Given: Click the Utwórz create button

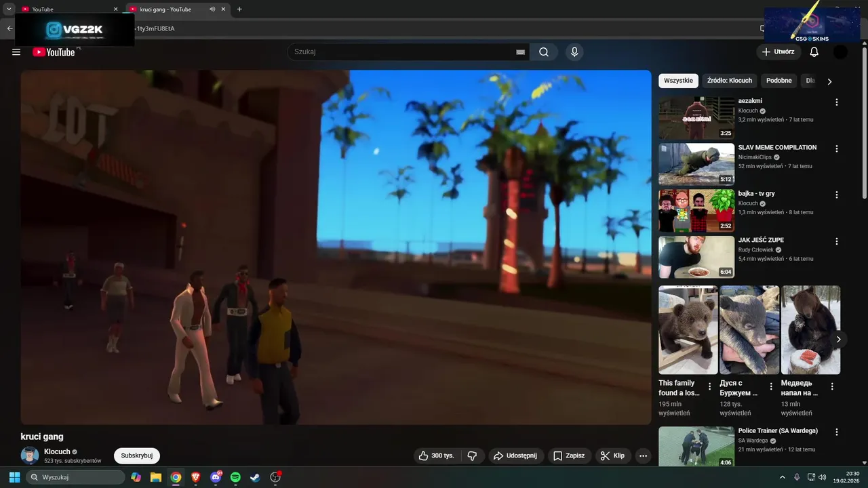Looking at the screenshot, I should pos(778,52).
